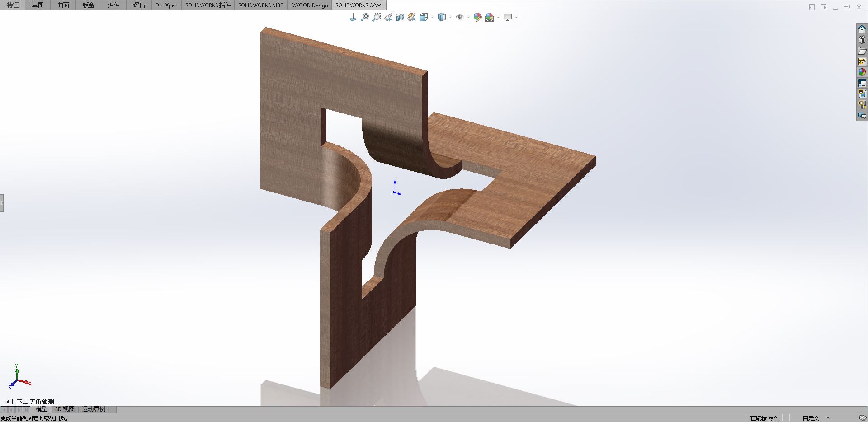868x422 pixels.
Task: Open the SOLIDWORKS Forum chat pane
Action: click(862, 116)
